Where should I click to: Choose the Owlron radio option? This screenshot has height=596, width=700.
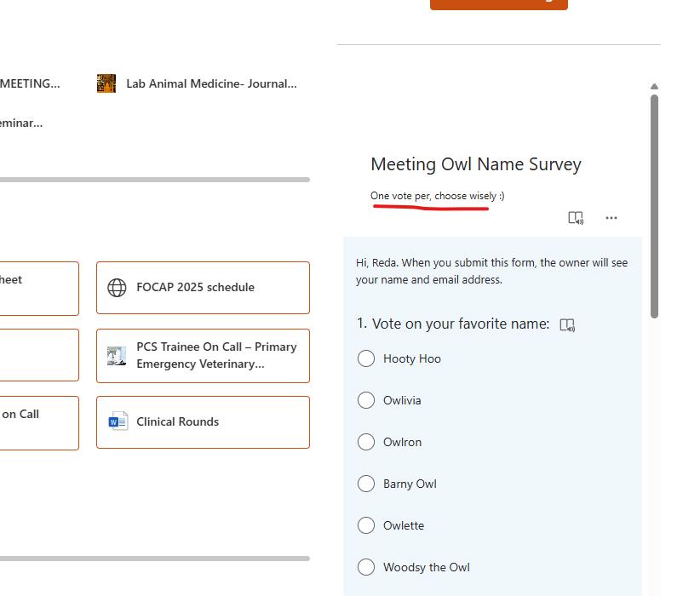point(366,442)
